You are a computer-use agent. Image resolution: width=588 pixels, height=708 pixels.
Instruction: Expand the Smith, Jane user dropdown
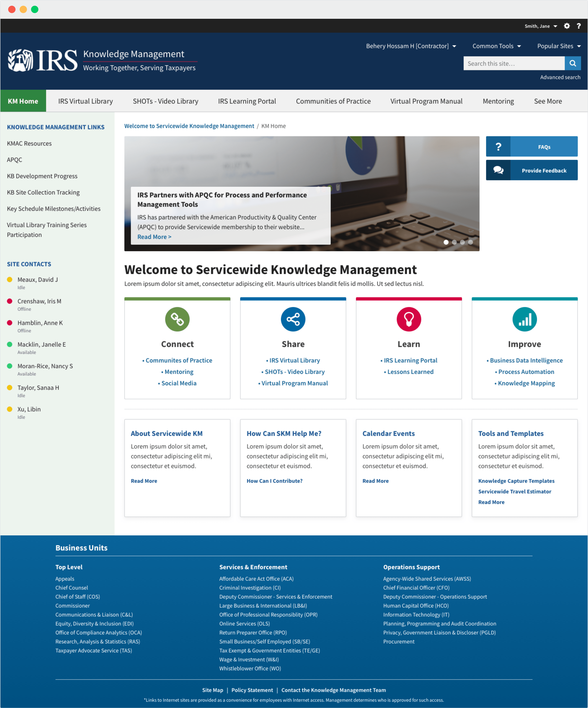pyautogui.click(x=540, y=26)
